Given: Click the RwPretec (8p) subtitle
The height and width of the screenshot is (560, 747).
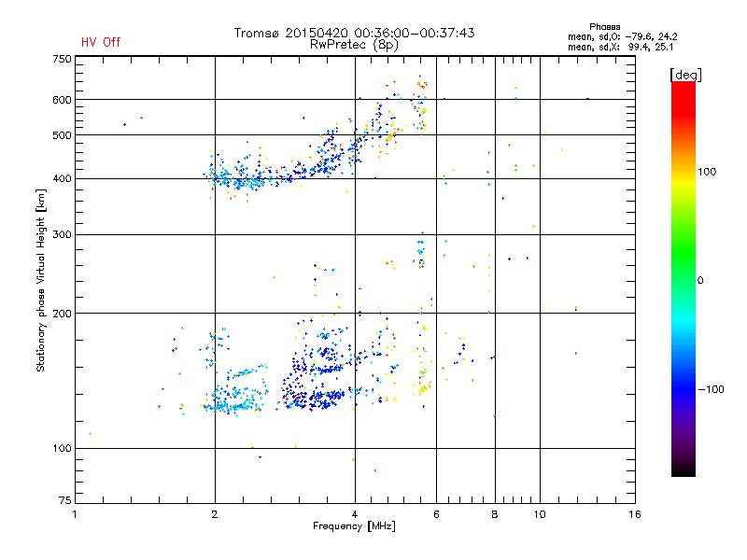Looking at the screenshot, I should (354, 45).
